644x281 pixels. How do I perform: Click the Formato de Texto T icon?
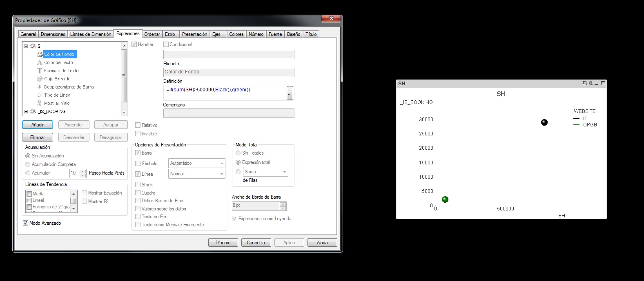40,71
